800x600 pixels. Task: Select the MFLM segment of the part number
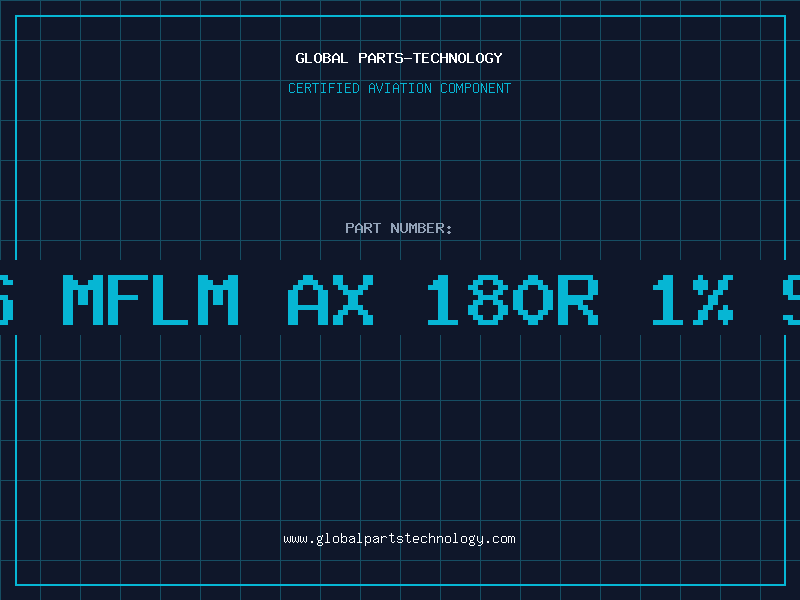pos(151,300)
